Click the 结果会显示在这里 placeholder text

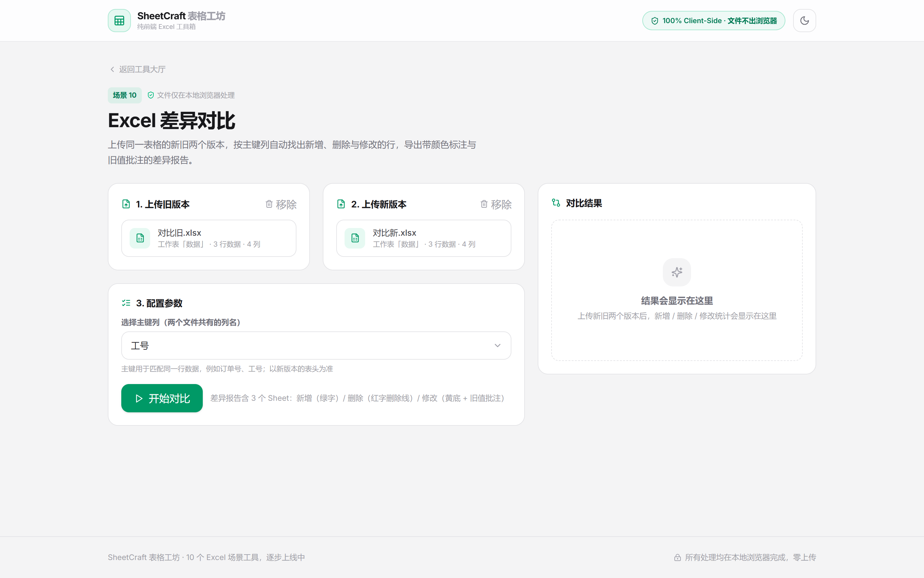pos(677,301)
